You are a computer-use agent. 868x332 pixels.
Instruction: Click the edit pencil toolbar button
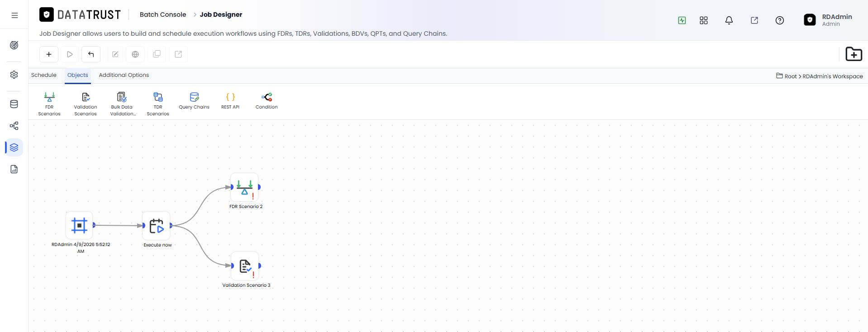tap(115, 54)
